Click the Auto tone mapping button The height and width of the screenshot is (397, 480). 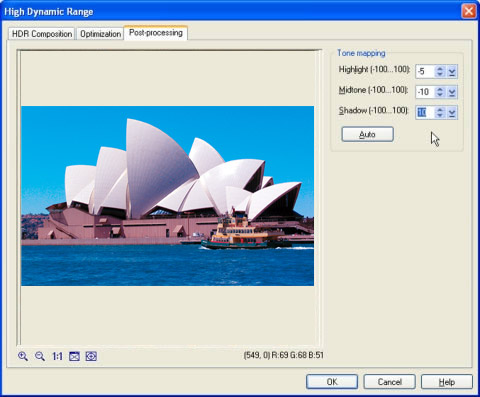click(367, 134)
